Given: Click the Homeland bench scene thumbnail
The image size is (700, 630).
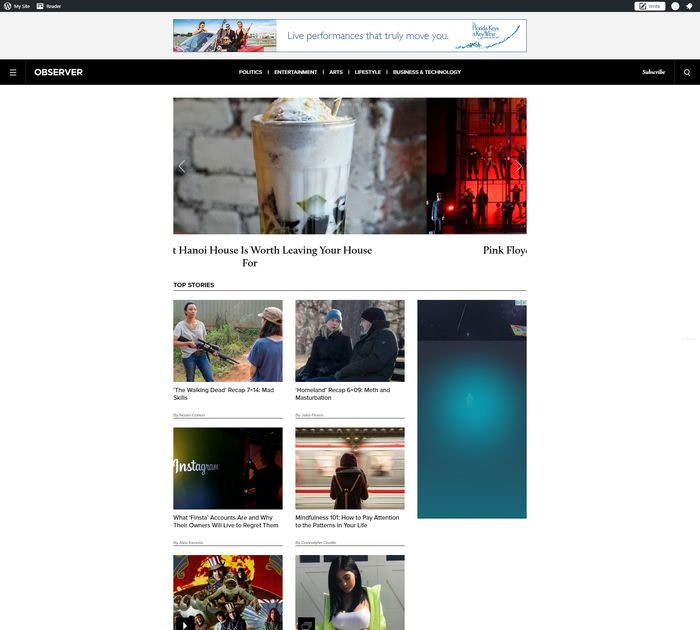Looking at the screenshot, I should click(350, 341).
